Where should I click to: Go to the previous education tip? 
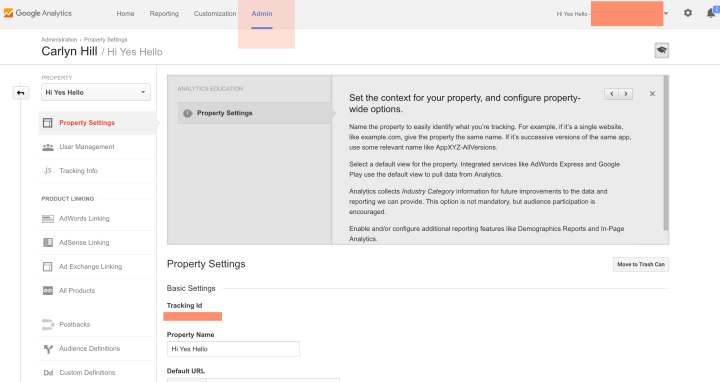[x=611, y=94]
